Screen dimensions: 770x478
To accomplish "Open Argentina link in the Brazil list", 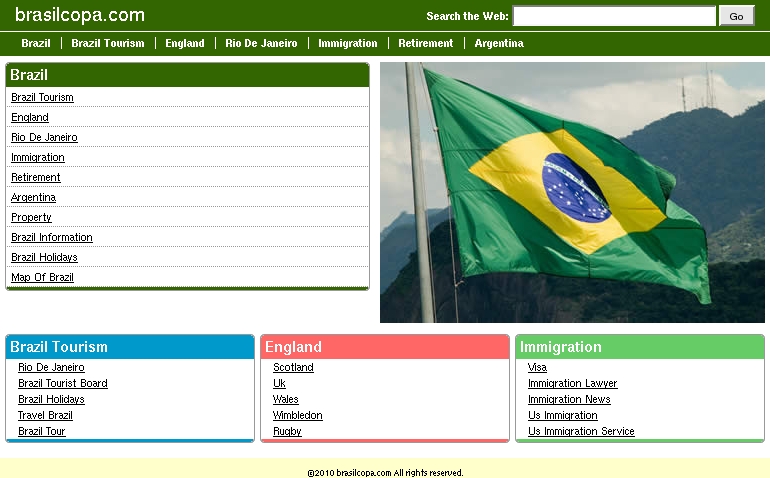I will (33, 197).
